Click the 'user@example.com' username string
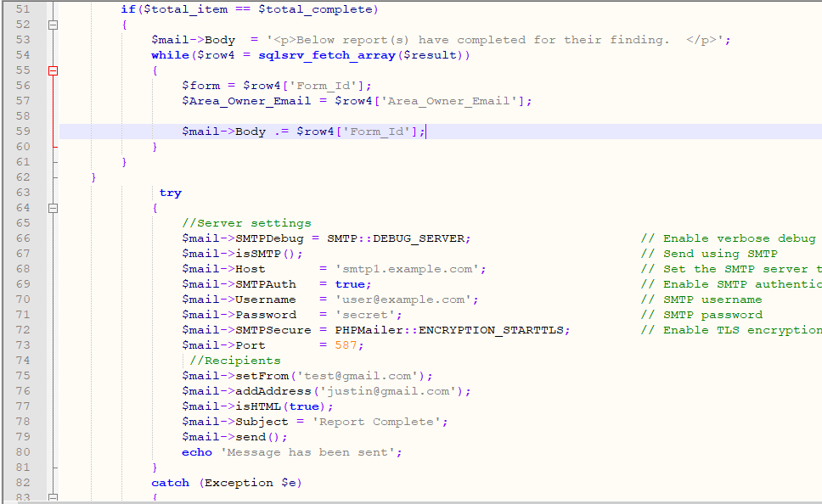The width and height of the screenshot is (822, 504). 403,300
